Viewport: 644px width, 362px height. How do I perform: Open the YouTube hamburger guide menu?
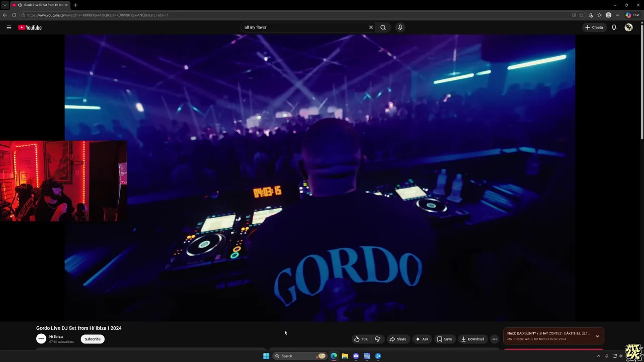coord(9,28)
